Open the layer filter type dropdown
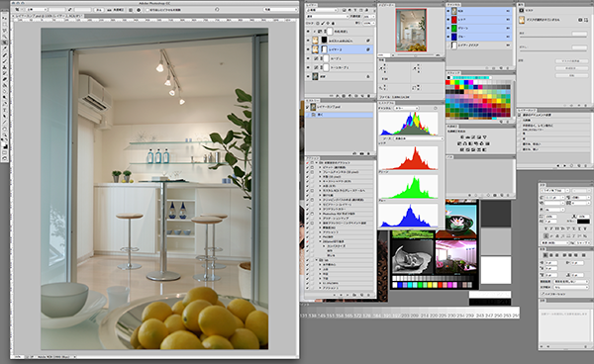Viewport: 594px width, 364px height. pos(321,10)
